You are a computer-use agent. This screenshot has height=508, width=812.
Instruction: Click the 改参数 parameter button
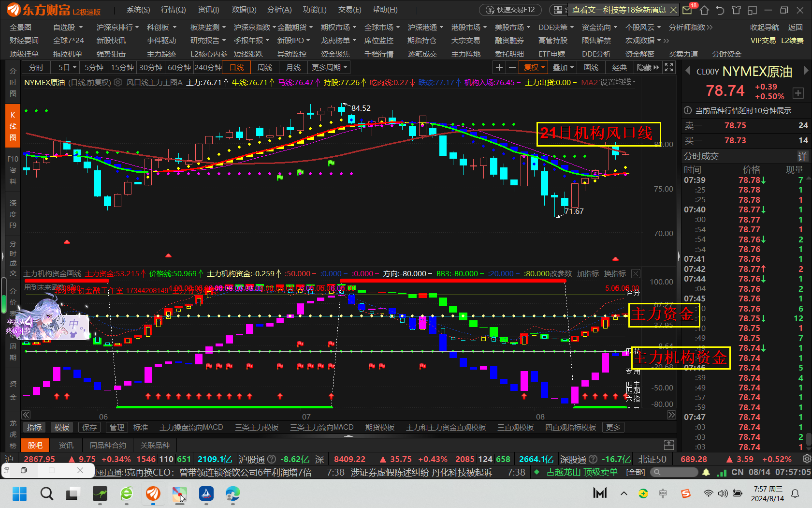pyautogui.click(x=561, y=274)
